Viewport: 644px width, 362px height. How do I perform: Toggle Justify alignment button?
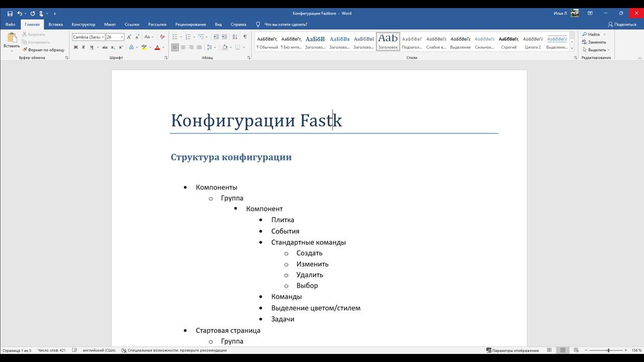point(199,47)
